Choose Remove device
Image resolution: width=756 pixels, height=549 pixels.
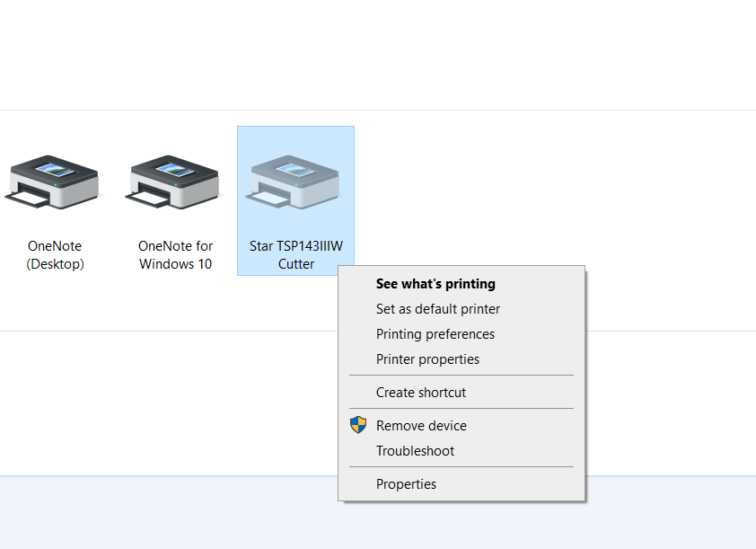(x=462, y=426)
